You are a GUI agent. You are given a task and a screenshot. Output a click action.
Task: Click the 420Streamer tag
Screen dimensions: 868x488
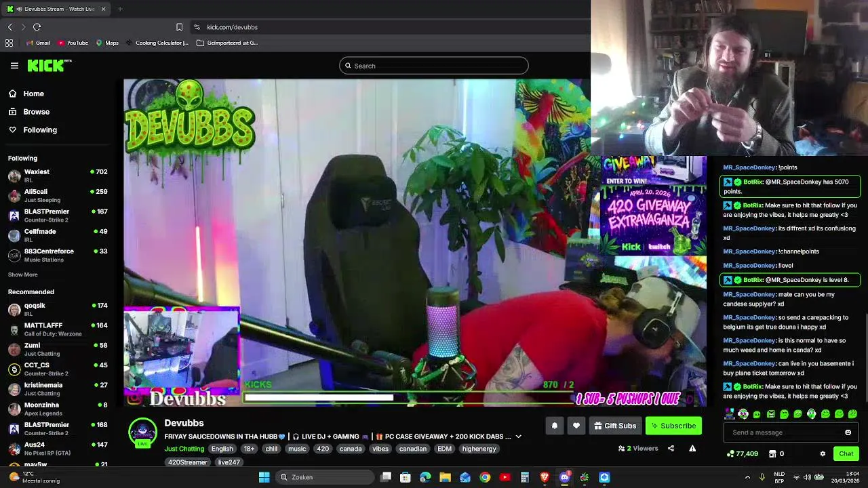tap(188, 462)
